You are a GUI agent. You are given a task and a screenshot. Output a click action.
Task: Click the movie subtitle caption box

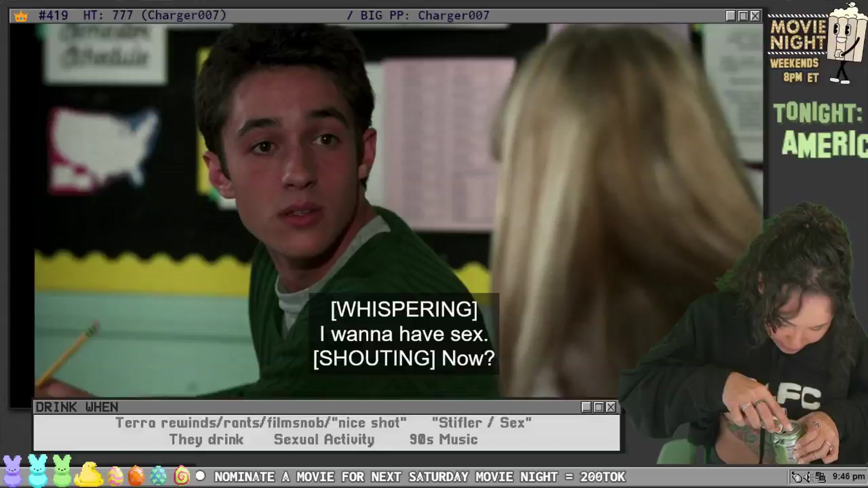coord(404,334)
